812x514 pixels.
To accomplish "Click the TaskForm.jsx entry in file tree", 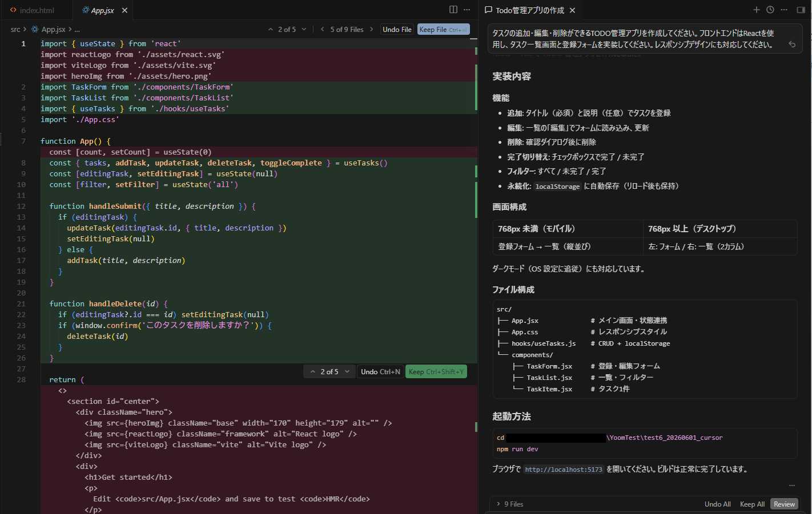I will (549, 366).
